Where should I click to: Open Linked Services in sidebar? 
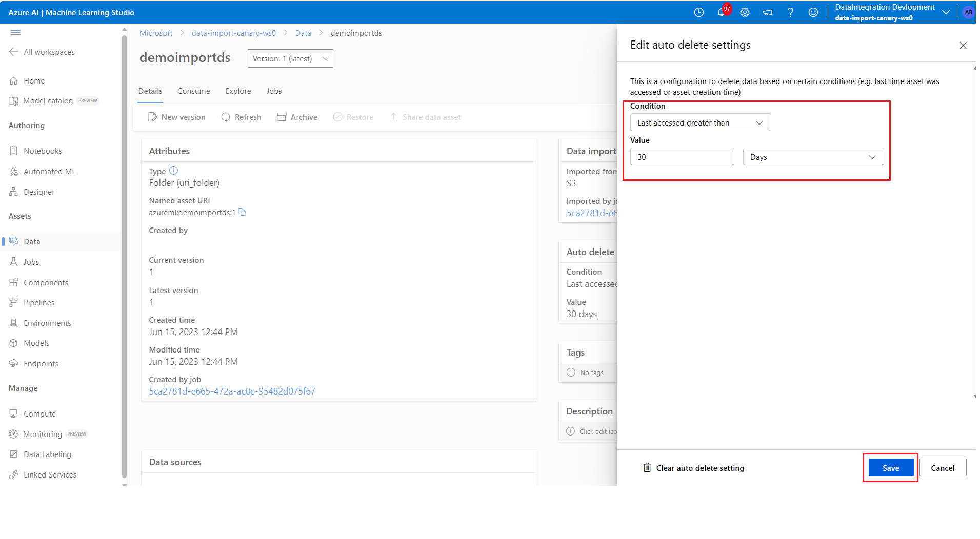coord(43,475)
